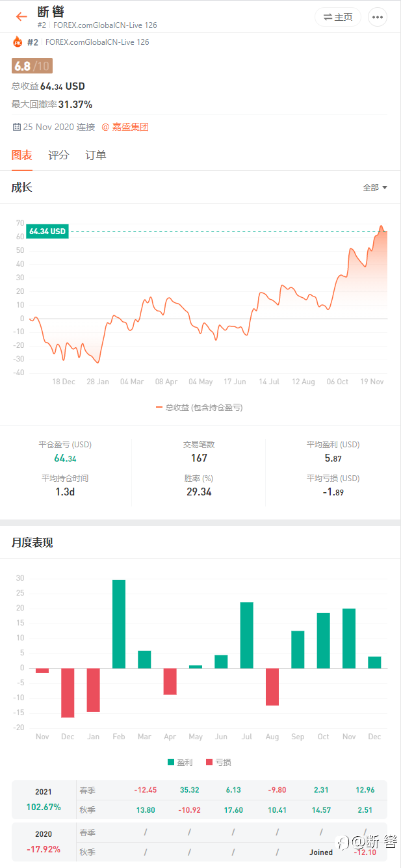Click the 最大回撤率 31.37% text
The image size is (401, 868).
pos(52,104)
